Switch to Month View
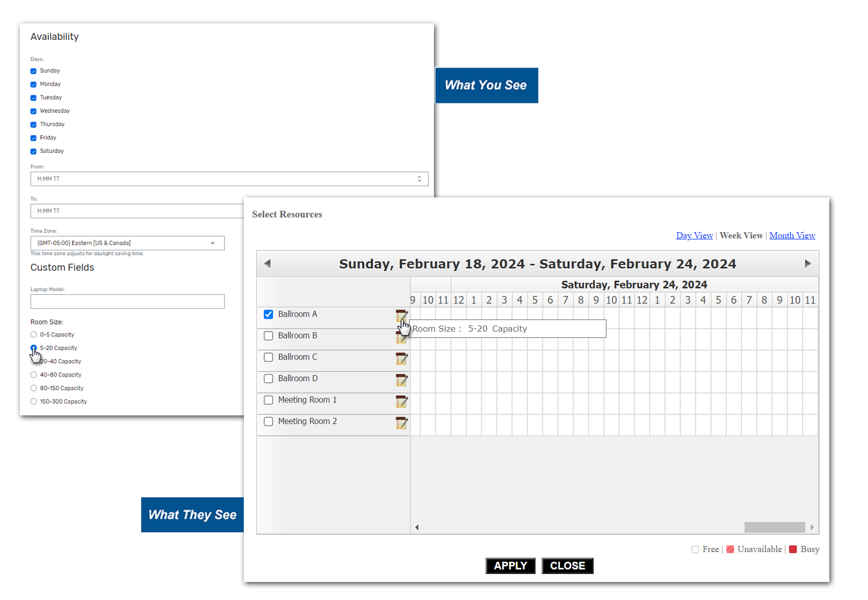Image resolution: width=868 pixels, height=600 pixels. point(792,236)
